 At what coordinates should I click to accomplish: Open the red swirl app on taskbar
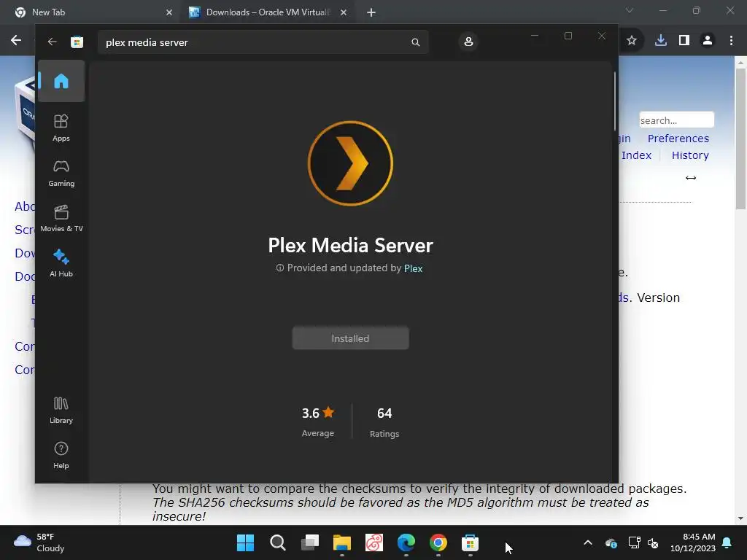coord(374,542)
